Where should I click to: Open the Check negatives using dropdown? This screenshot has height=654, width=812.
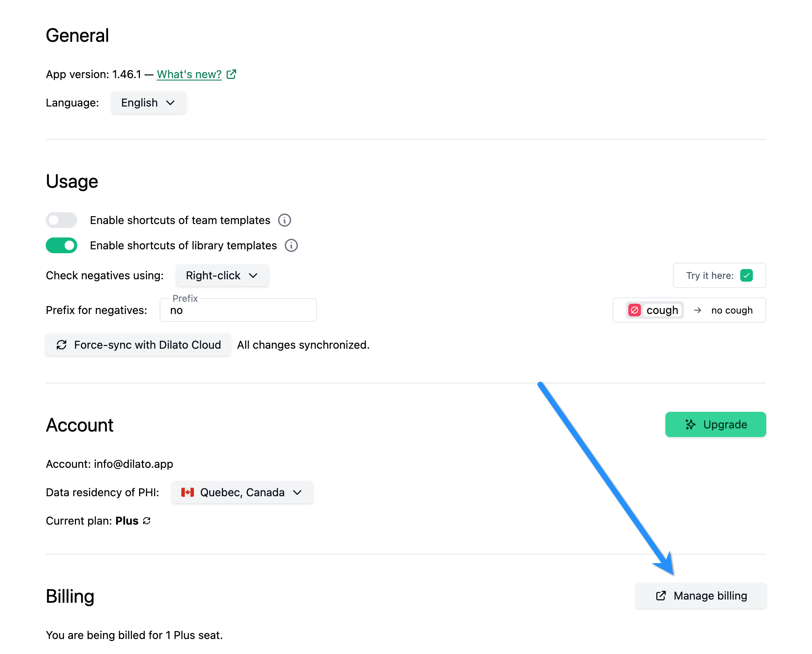(222, 275)
